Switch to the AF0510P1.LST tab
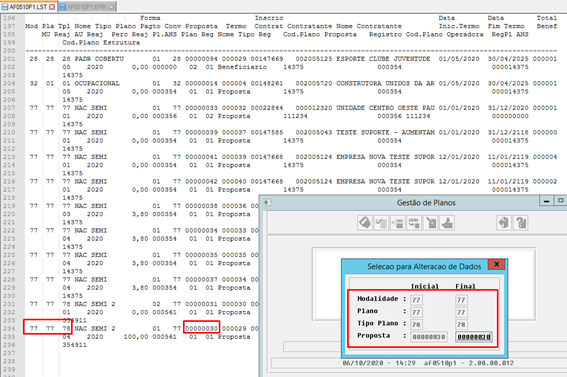 pyautogui.click(x=28, y=7)
